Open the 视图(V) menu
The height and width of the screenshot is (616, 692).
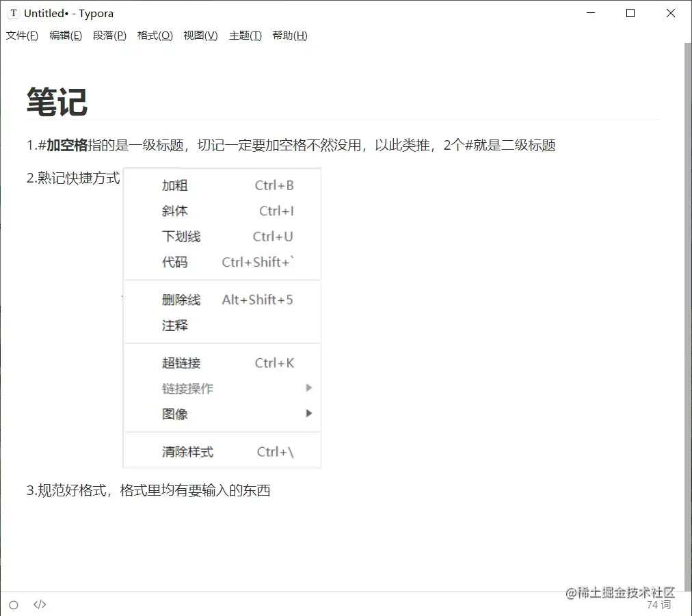pyautogui.click(x=200, y=36)
